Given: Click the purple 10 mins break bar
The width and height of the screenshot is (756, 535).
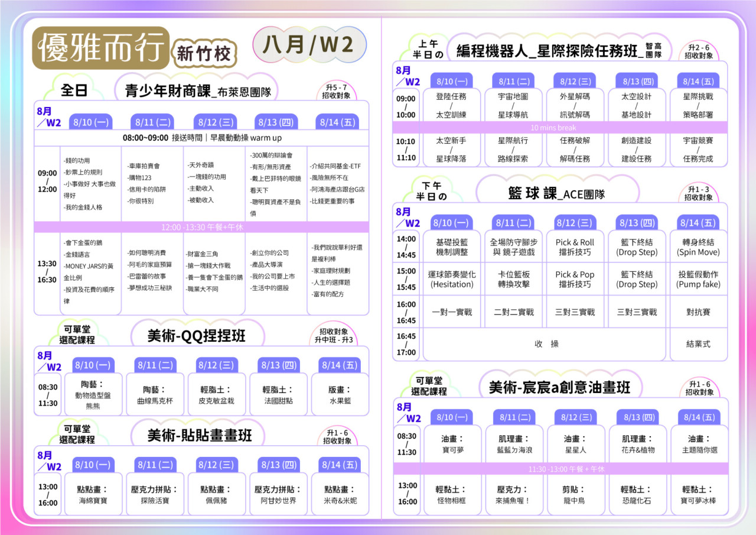Looking at the screenshot, I should coord(553,128).
